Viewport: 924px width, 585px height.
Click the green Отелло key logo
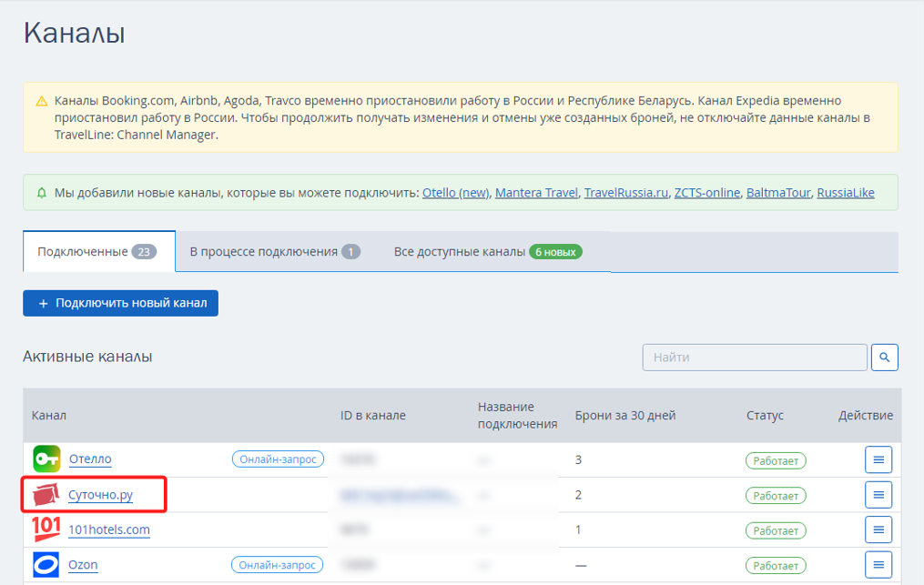pyautogui.click(x=46, y=459)
